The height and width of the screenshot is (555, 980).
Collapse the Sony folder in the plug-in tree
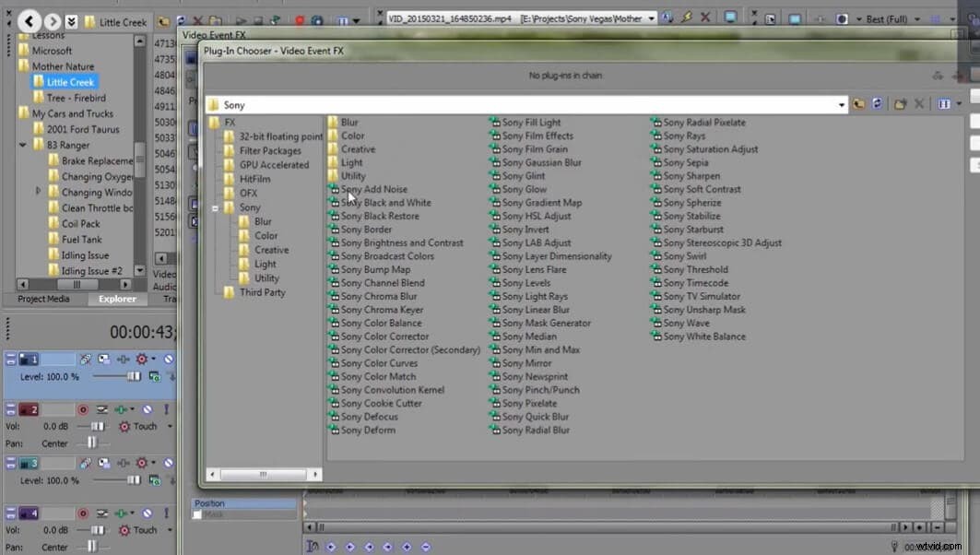(x=216, y=207)
